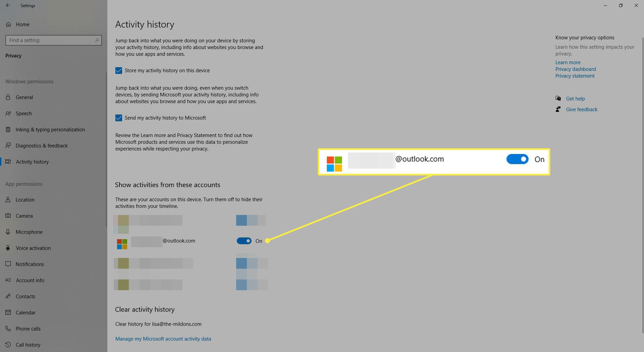The width and height of the screenshot is (644, 352).
Task: Select the Microphone icon
Action: [x=8, y=232]
